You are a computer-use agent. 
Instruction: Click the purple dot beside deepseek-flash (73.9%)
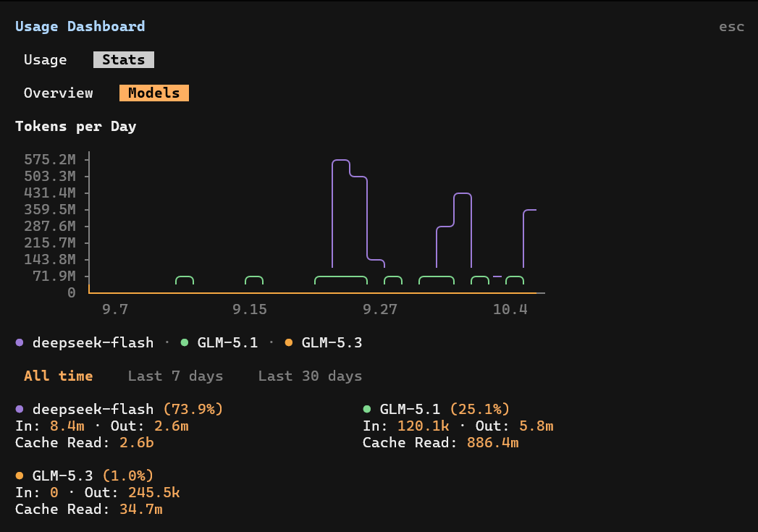tap(20, 409)
